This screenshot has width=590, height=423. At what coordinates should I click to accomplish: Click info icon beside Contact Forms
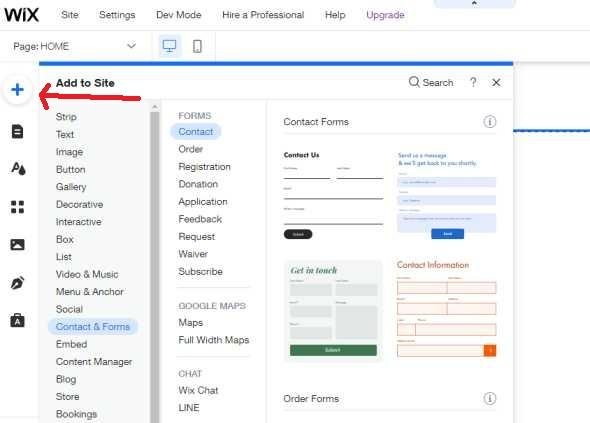pos(490,122)
